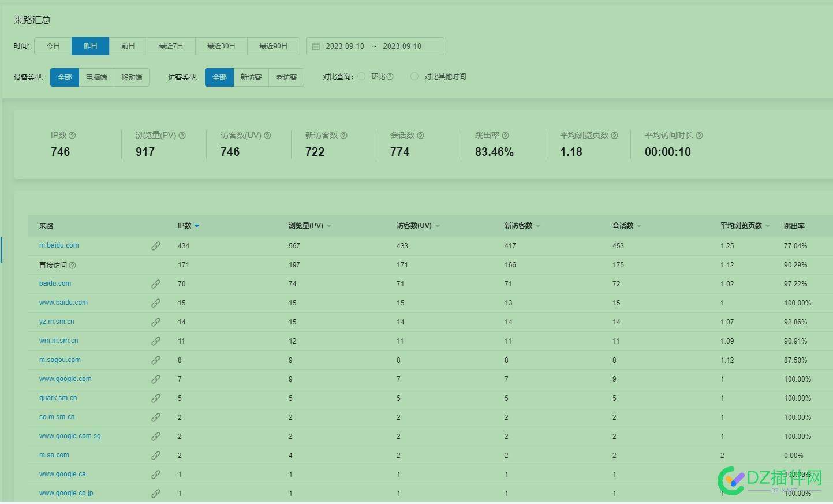Filter visitor type by 新访客

pos(251,77)
